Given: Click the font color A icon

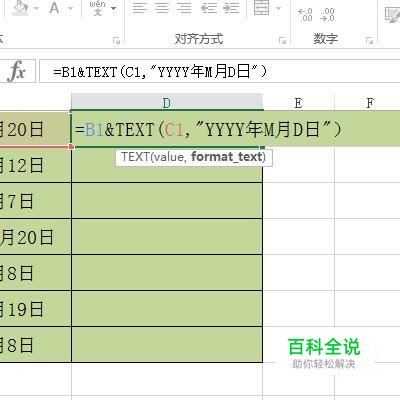Looking at the screenshot, I should (x=54, y=7).
